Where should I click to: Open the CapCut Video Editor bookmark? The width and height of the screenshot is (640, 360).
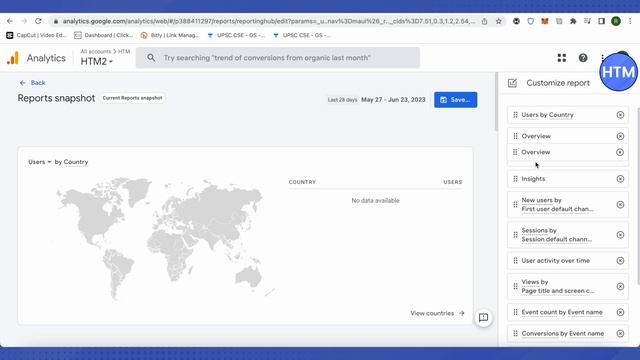(x=37, y=36)
